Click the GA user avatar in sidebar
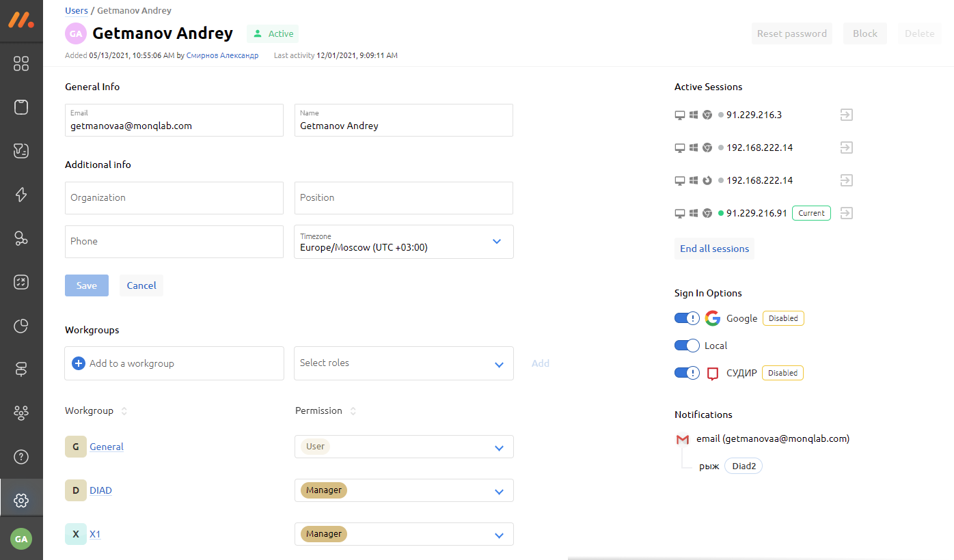The width and height of the screenshot is (954, 560). point(21,539)
